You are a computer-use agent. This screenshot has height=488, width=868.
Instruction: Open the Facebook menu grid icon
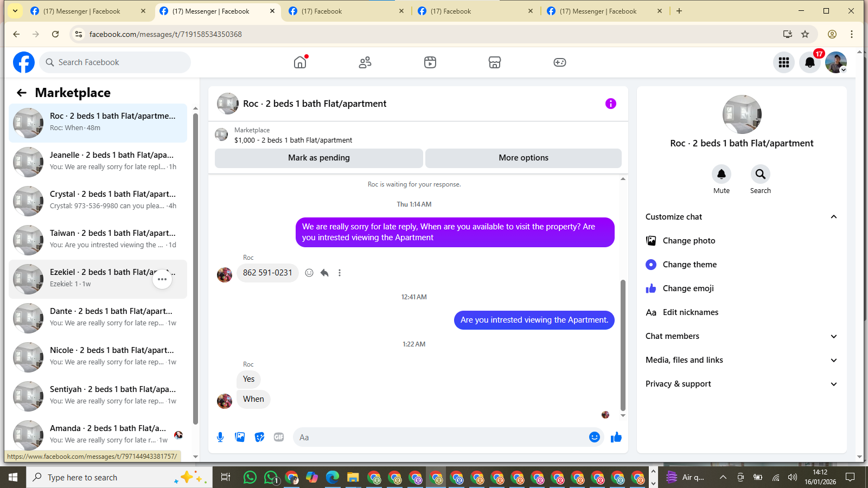[784, 62]
